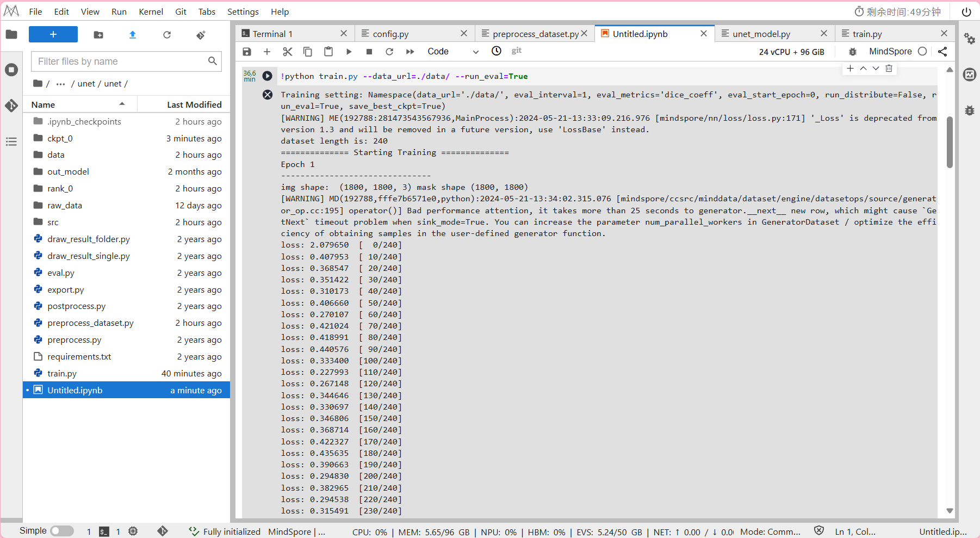Viewport: 980px width, 538px height.
Task: Click the share notebook icon
Action: point(942,51)
